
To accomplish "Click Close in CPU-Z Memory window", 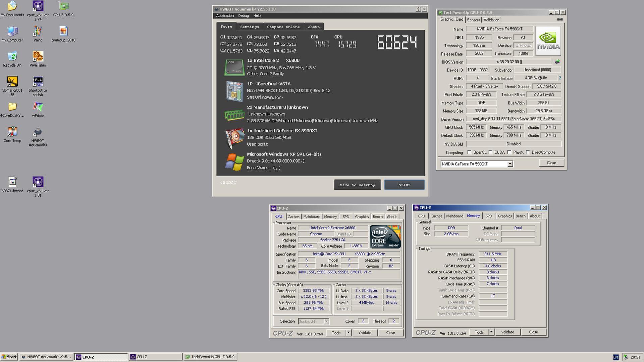I will coord(533,332).
